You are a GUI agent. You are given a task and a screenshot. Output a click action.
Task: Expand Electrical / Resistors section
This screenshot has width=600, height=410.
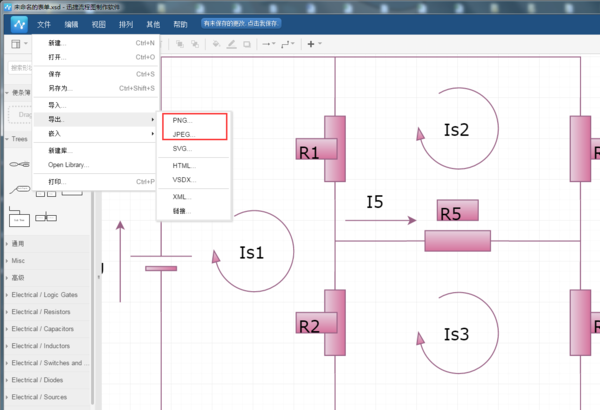click(48, 312)
